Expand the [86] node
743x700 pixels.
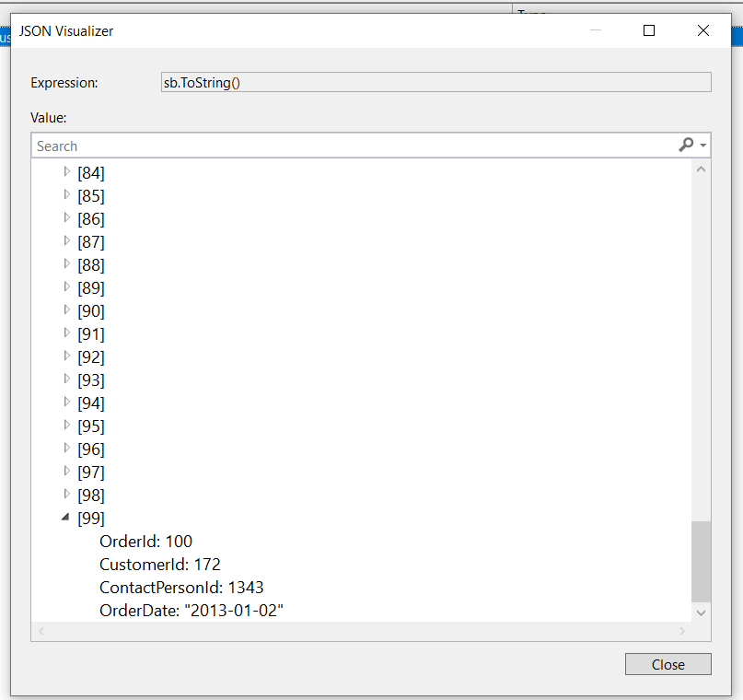click(67, 217)
